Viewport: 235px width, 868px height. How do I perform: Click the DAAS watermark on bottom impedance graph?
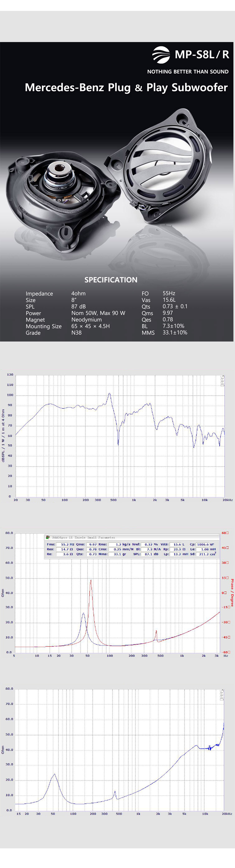point(222,695)
